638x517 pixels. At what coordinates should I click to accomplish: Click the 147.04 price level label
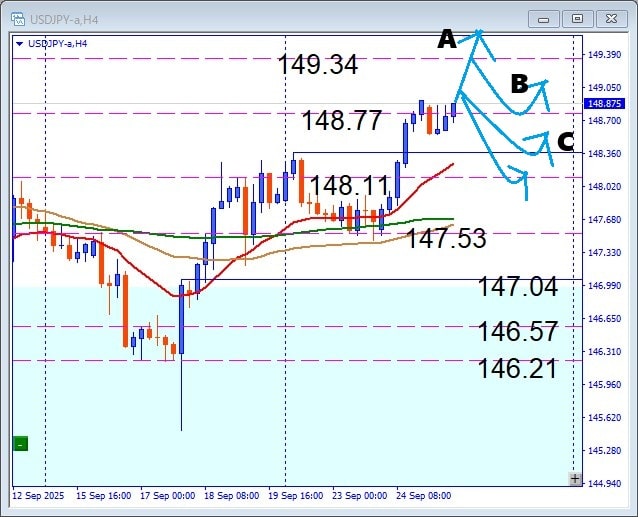tap(517, 287)
